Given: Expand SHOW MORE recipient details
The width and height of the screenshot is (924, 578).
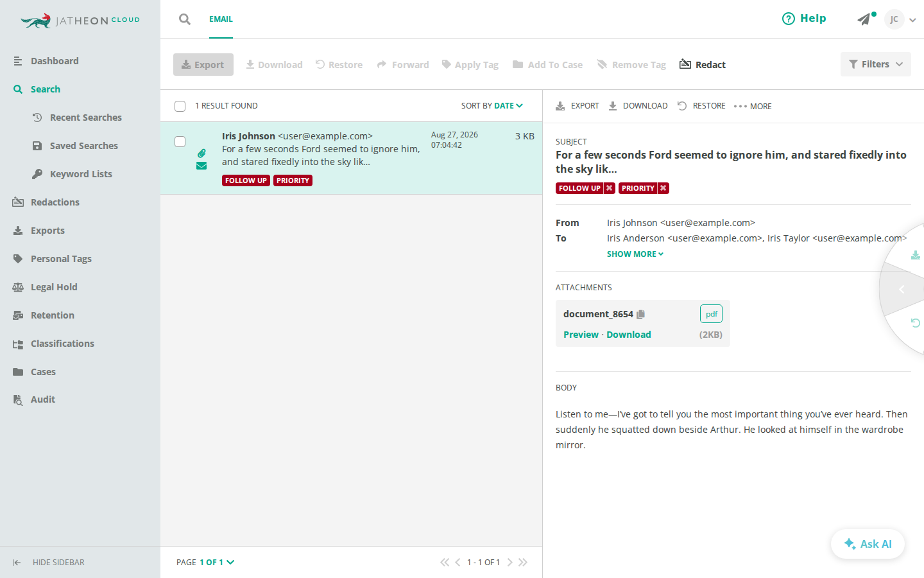Looking at the screenshot, I should point(635,254).
